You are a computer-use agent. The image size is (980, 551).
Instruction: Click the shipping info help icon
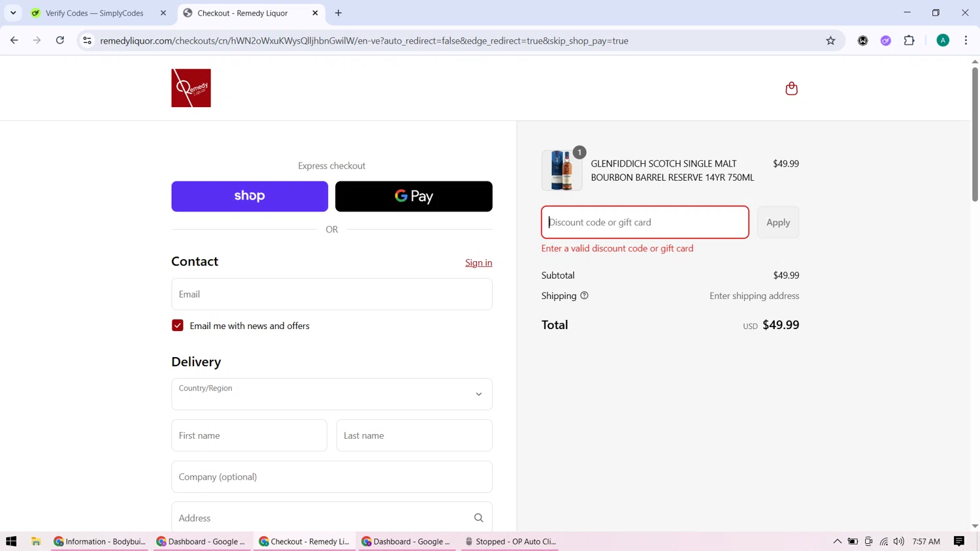point(584,296)
